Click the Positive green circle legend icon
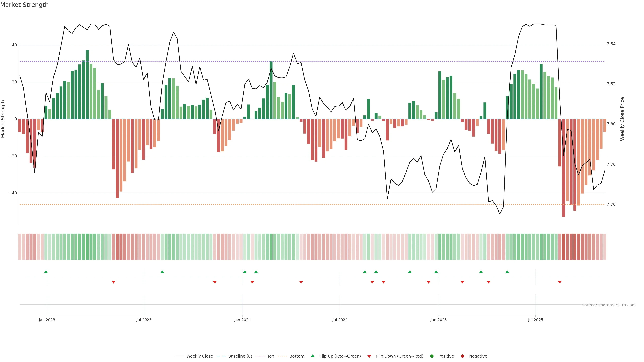The width and height of the screenshot is (644, 362). click(432, 356)
